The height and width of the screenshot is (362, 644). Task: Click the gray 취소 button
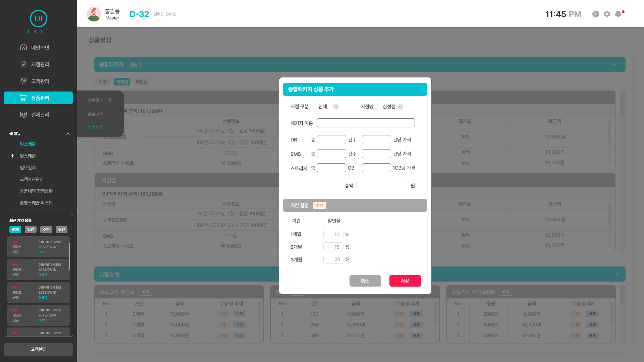(365, 281)
